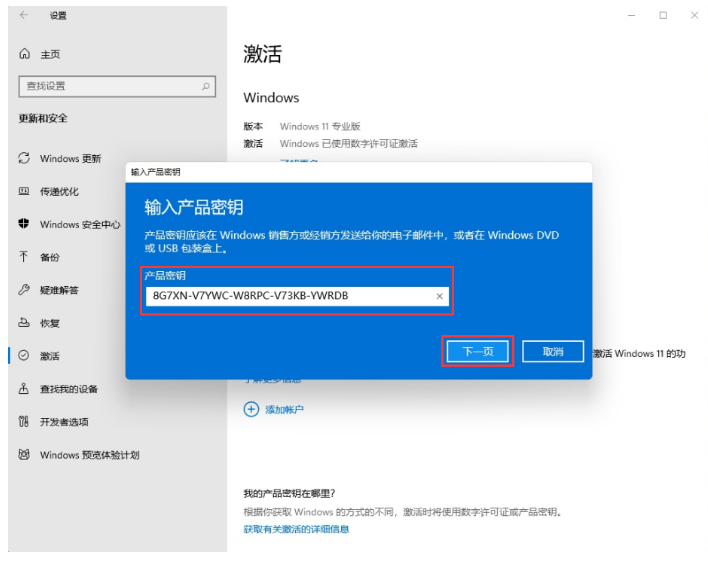Click the back arrow in Settings header

coord(23,16)
